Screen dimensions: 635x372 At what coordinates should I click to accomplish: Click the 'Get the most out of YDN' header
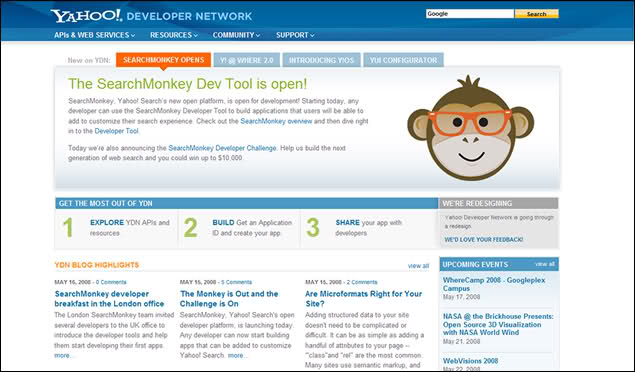105,204
